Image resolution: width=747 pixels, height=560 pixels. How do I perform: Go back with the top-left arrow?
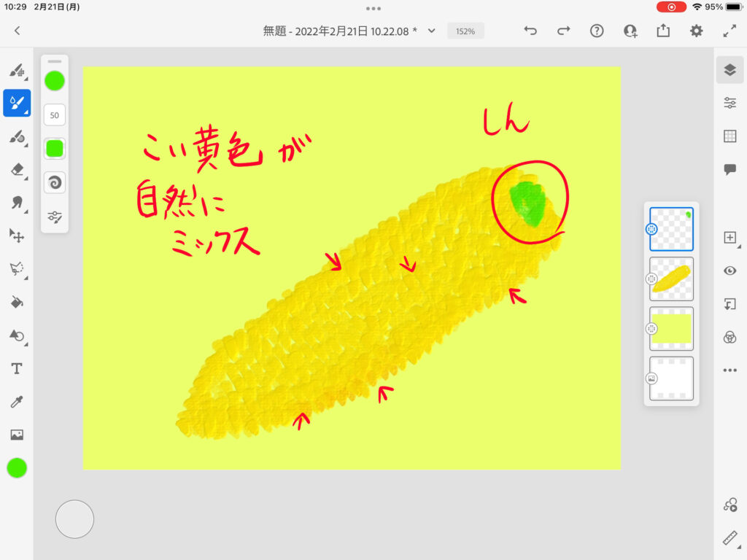tap(18, 31)
